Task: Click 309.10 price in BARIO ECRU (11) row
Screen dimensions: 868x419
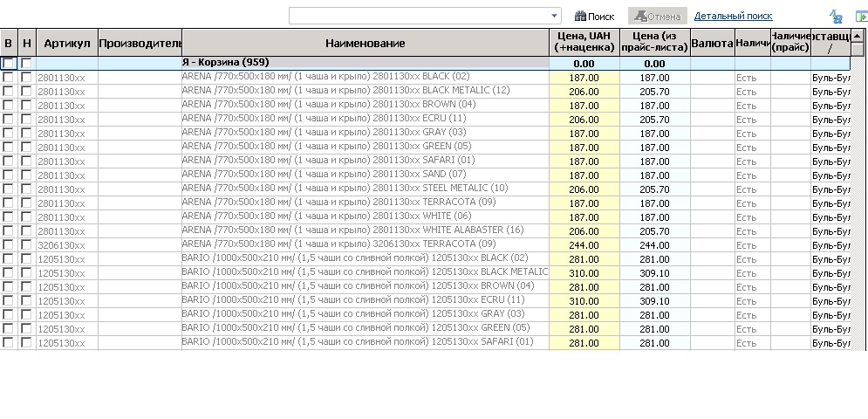Action: click(x=654, y=301)
